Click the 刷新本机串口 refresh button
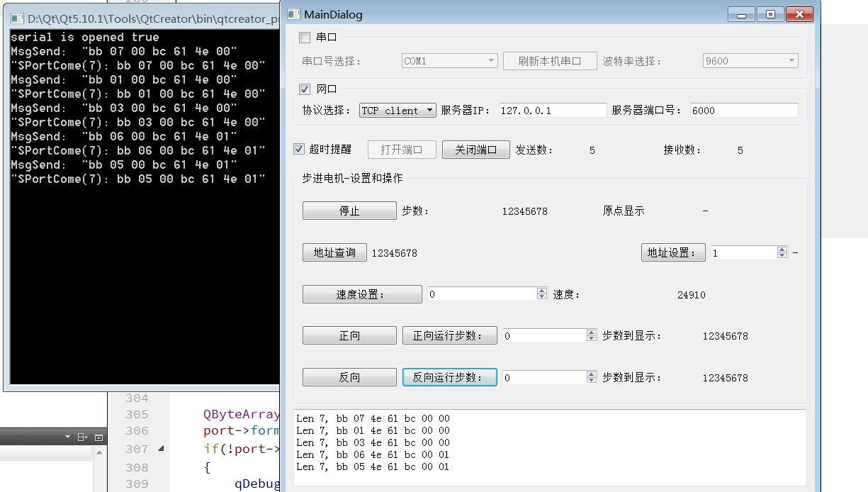This screenshot has width=868, height=492. [x=549, y=61]
